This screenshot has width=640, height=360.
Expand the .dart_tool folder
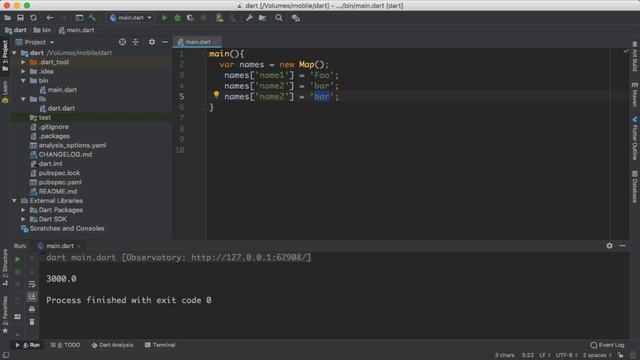click(x=23, y=62)
